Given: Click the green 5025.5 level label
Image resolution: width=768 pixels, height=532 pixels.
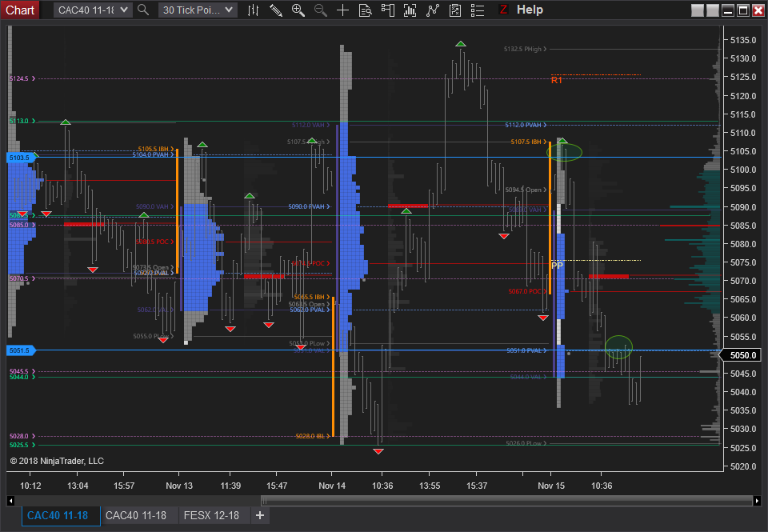Looking at the screenshot, I should pyautogui.click(x=22, y=445).
